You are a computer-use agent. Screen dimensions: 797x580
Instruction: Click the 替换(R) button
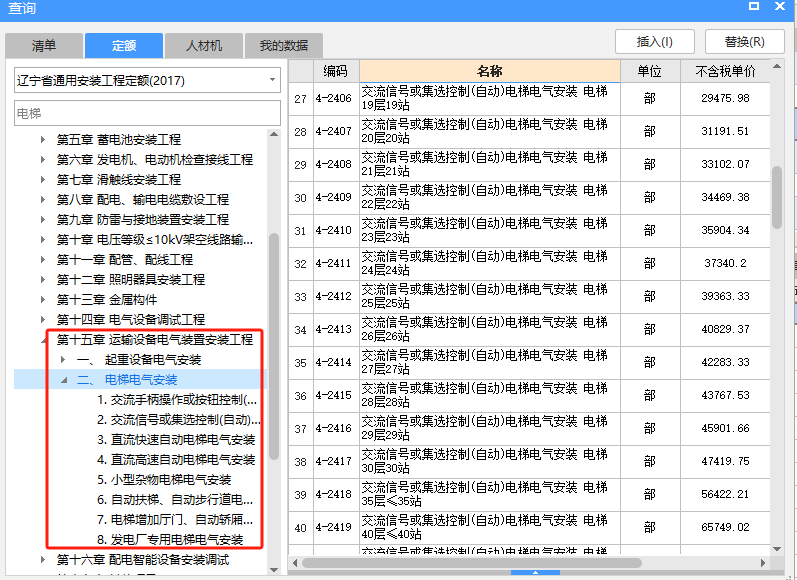tap(745, 42)
